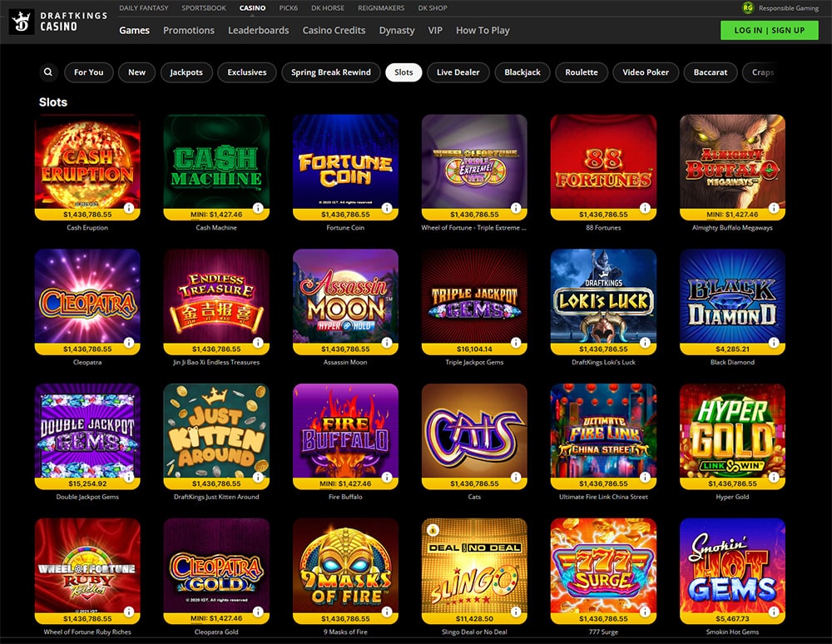Viewport: 832px width, 644px height.
Task: Select the Roulette category chip
Action: pos(581,72)
